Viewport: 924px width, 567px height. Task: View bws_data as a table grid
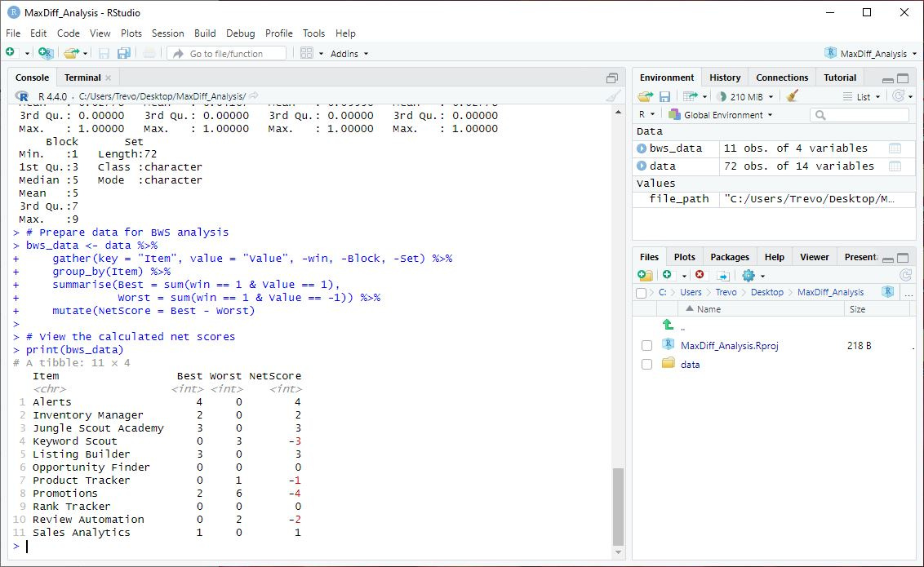coord(895,148)
